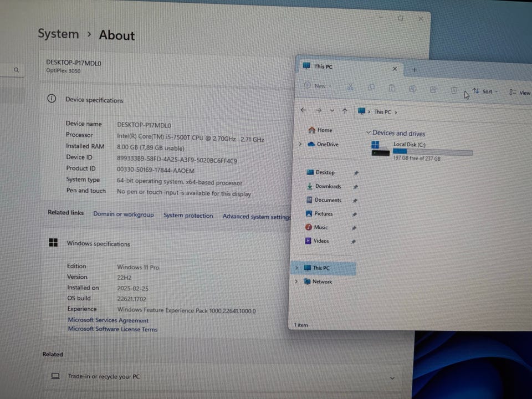The height and width of the screenshot is (399, 532).
Task: Click the pin icon next to Desktop
Action: click(x=356, y=173)
